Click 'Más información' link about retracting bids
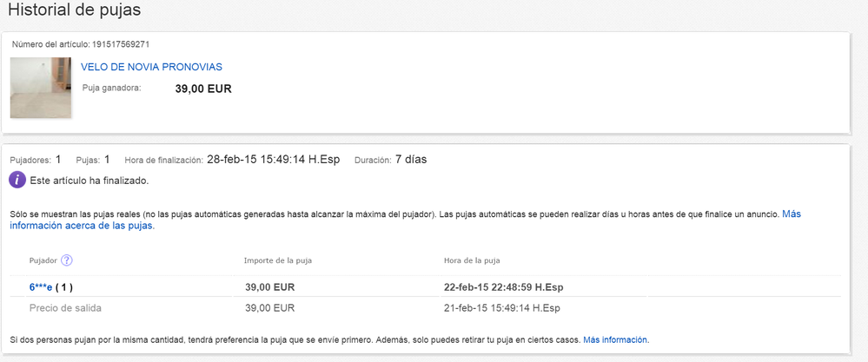 pyautogui.click(x=615, y=339)
